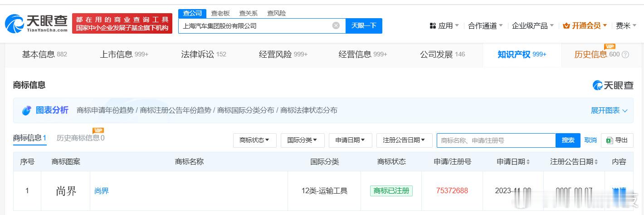The width and height of the screenshot is (644, 215).
Task: Click the red promotional banner 都在用的商业查询工具
Action: point(122,24)
